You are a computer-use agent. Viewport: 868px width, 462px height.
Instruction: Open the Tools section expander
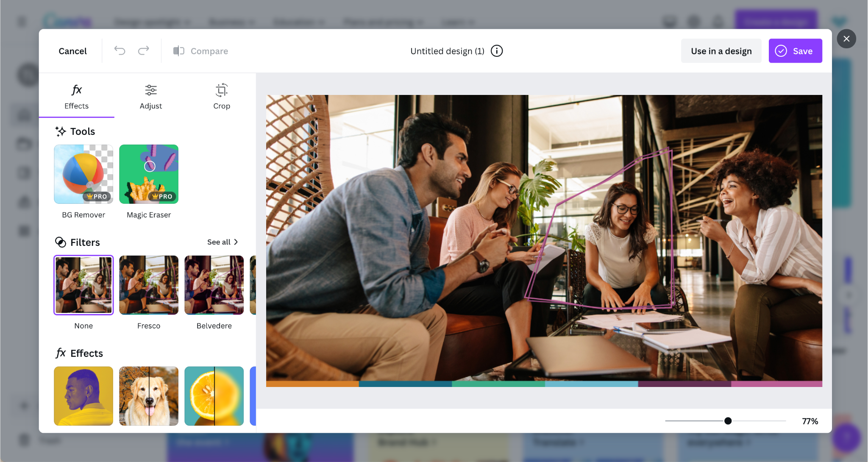pos(82,131)
